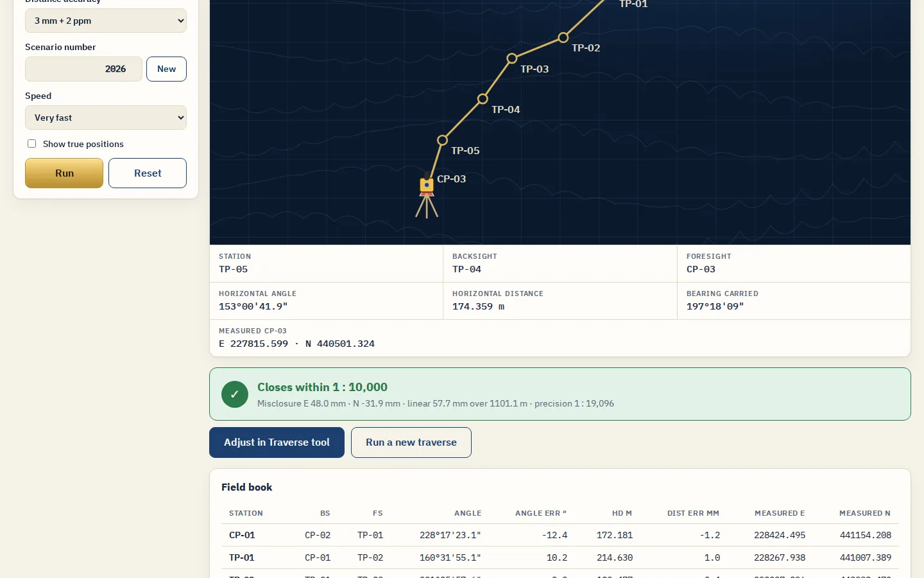Generate a New scenario number
The height and width of the screenshot is (578, 924).
pos(166,69)
